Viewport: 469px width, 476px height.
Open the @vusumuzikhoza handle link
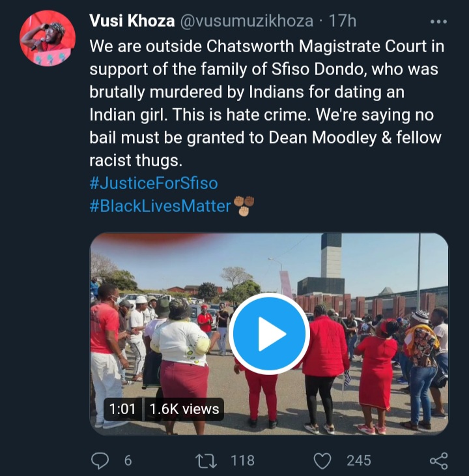(x=246, y=21)
